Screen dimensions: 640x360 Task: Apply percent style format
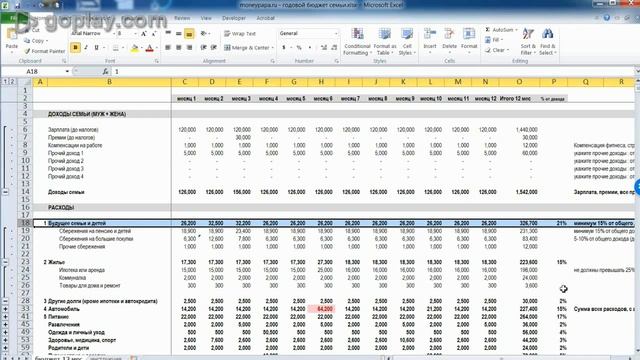[299, 48]
